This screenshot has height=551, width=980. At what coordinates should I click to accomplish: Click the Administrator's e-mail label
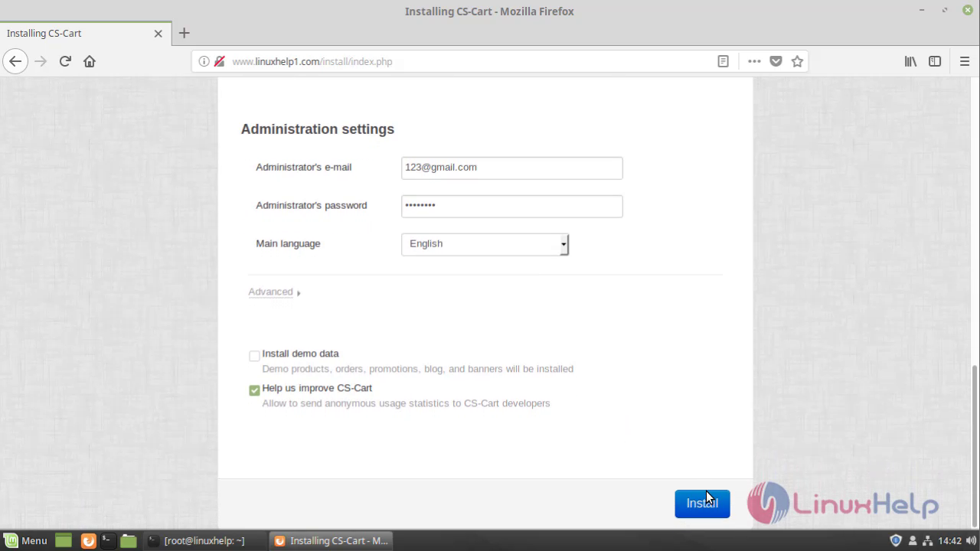pos(304,167)
